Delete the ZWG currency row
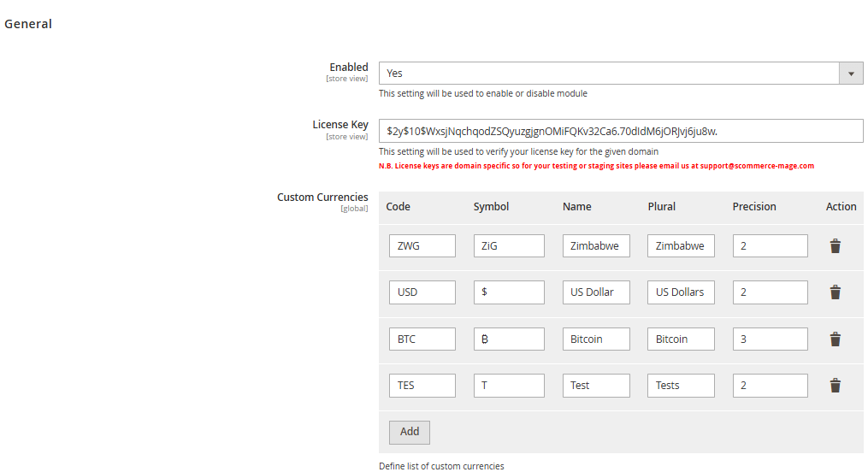The height and width of the screenshot is (472, 868). (x=835, y=246)
